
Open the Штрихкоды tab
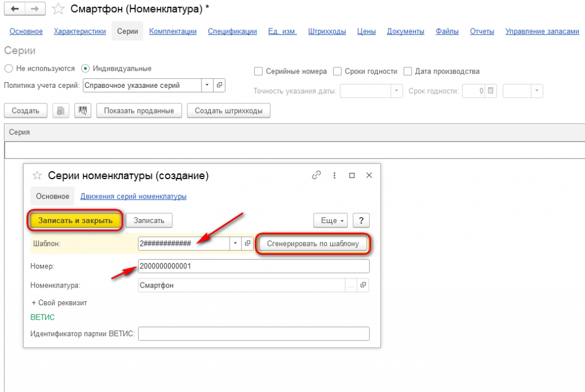tap(327, 31)
